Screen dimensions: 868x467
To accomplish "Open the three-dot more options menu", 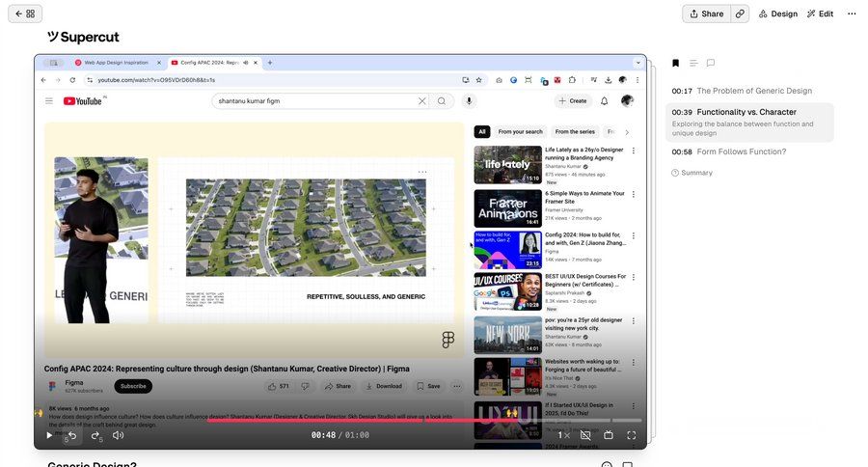I will pyautogui.click(x=852, y=14).
